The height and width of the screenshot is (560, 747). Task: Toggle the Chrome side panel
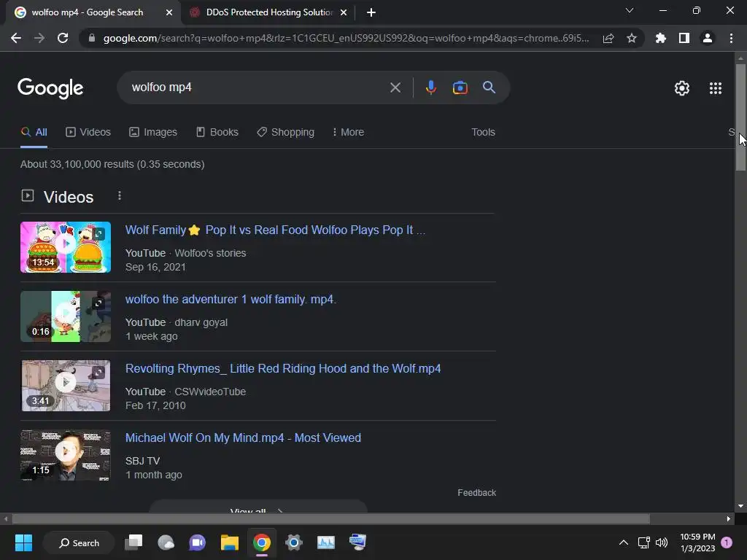click(684, 38)
